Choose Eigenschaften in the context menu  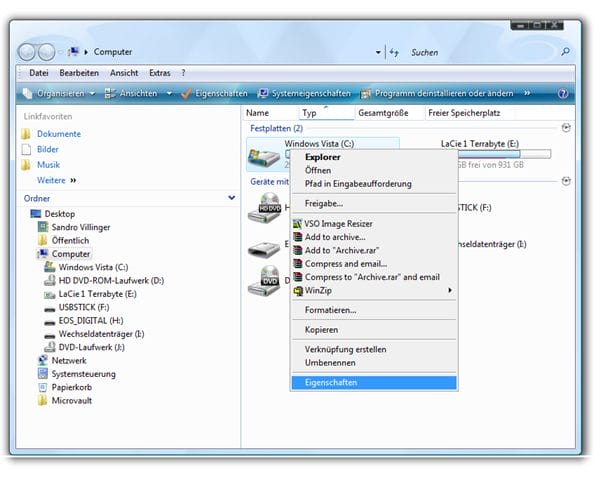pos(331,383)
